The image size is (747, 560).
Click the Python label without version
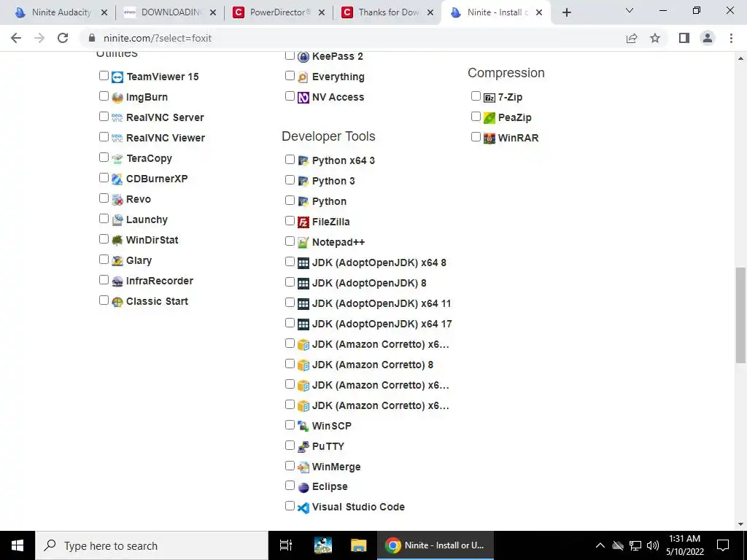click(x=329, y=201)
